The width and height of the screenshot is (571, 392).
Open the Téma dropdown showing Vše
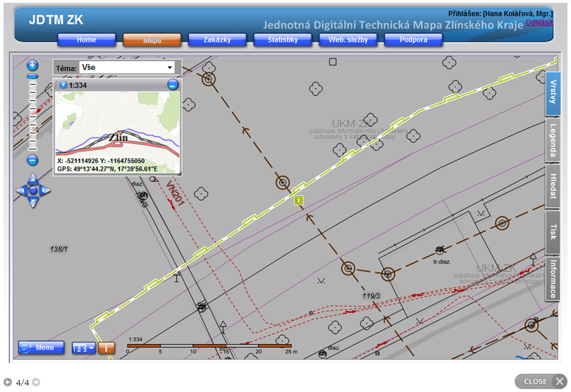coord(124,68)
